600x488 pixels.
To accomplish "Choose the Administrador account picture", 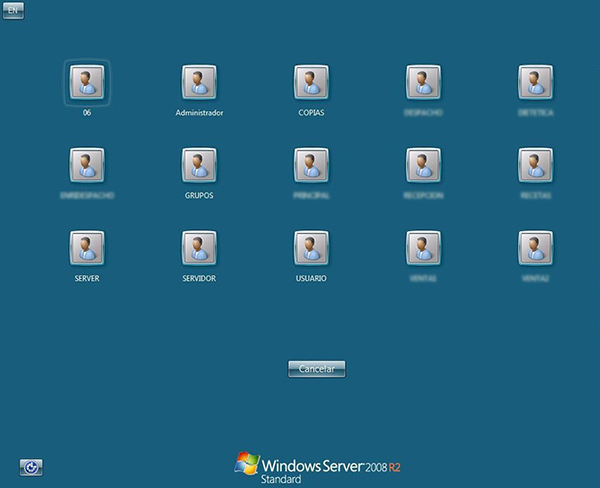I will [x=199, y=82].
